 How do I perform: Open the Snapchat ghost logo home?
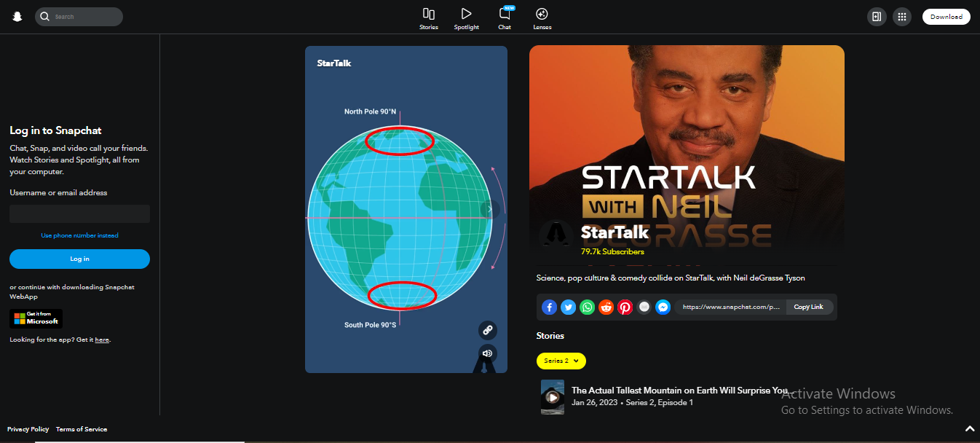coord(17,17)
